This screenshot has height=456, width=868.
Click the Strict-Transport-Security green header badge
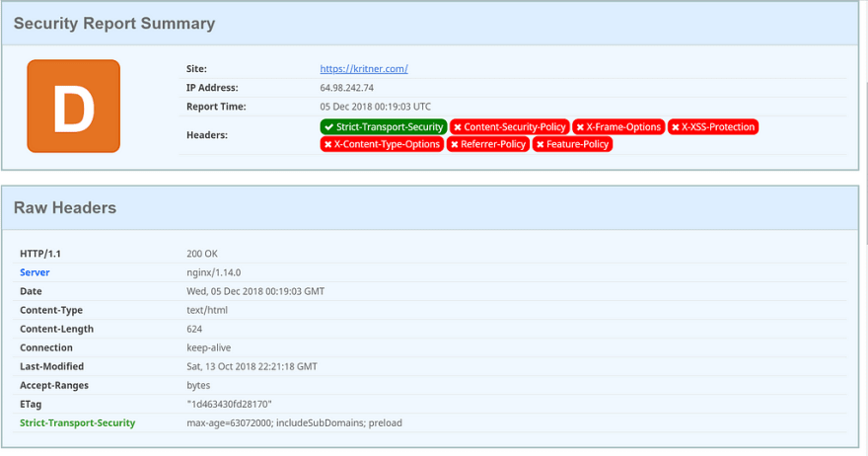(384, 127)
